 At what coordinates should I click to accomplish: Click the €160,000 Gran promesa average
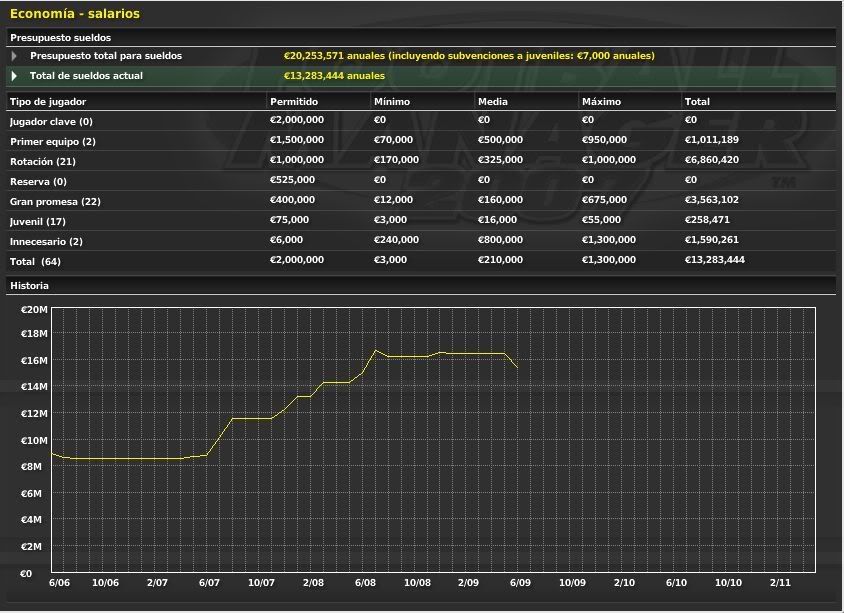[x=500, y=200]
